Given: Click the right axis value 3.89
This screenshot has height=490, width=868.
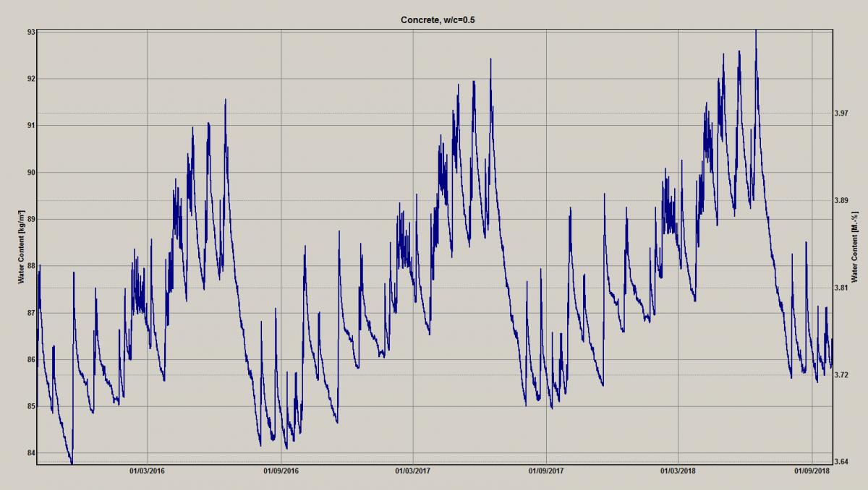Looking at the screenshot, I should pyautogui.click(x=841, y=200).
